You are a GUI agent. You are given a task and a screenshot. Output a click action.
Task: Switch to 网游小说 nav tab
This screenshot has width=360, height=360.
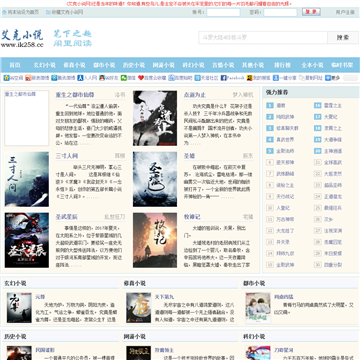(x=164, y=65)
